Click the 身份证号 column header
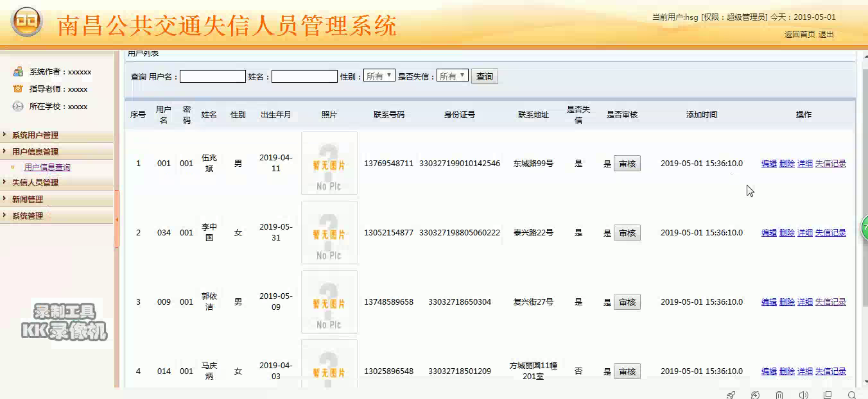 (460, 115)
